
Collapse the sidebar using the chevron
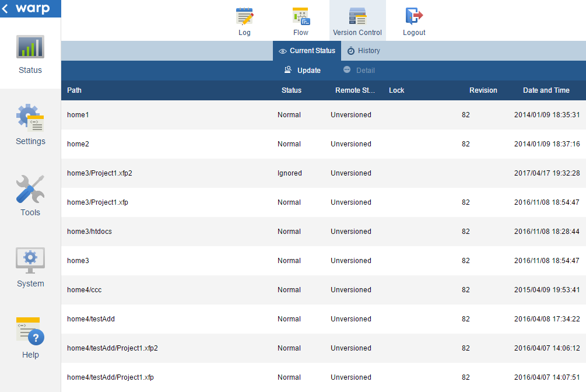(6, 9)
